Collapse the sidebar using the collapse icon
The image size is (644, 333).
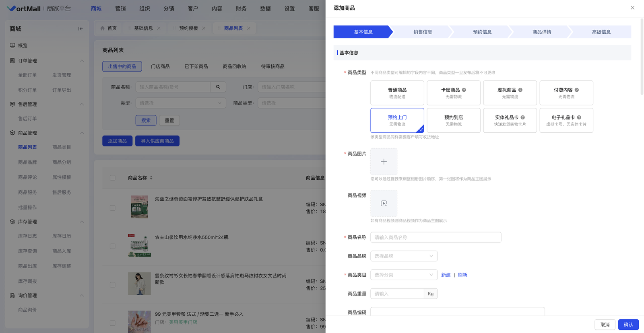(80, 29)
